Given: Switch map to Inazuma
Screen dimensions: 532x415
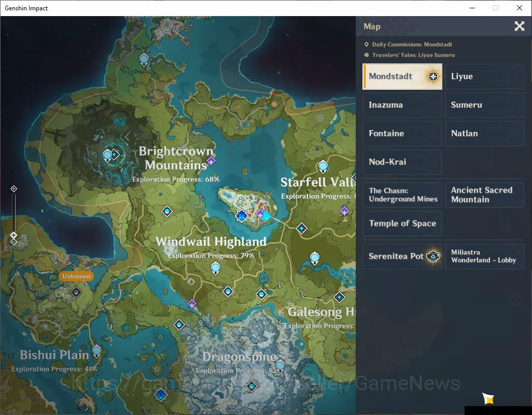Looking at the screenshot, I should [x=402, y=105].
